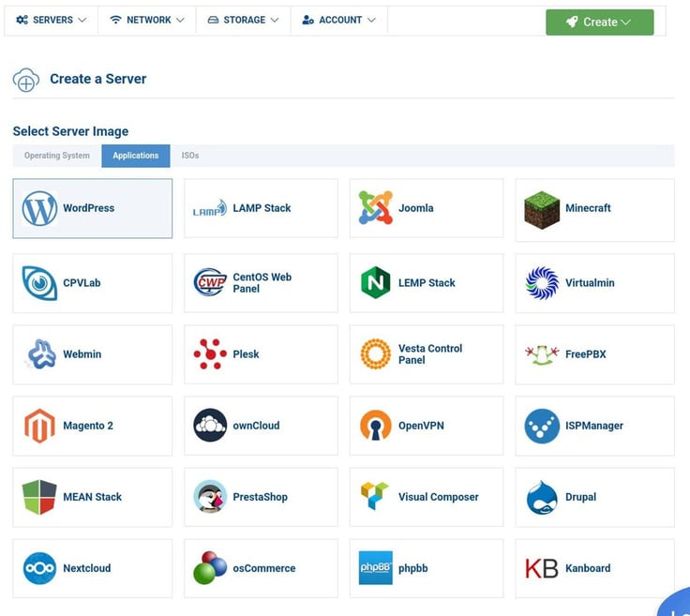Click the FreePBX text label

click(x=585, y=354)
